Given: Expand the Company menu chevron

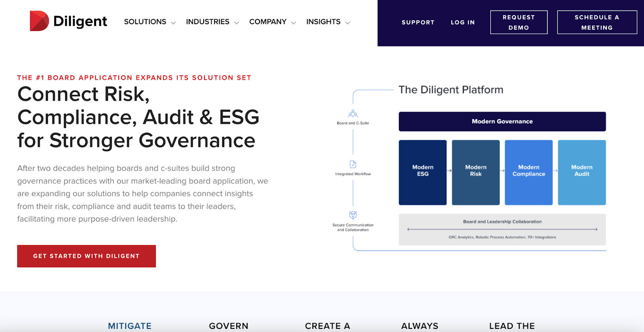Looking at the screenshot, I should 293,23.
